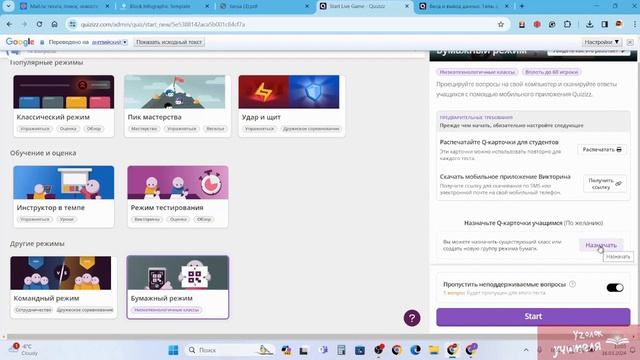
Task: Open a new browser tab
Action: (x=522, y=6)
